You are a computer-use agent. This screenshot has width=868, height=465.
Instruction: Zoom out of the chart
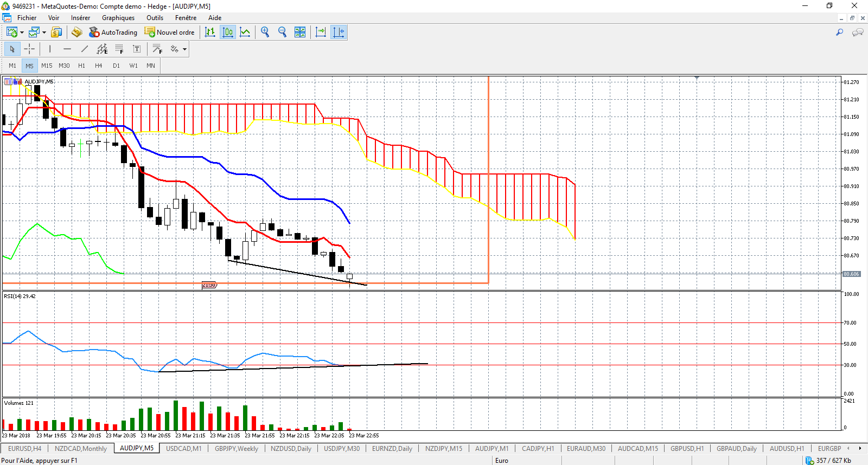point(283,33)
